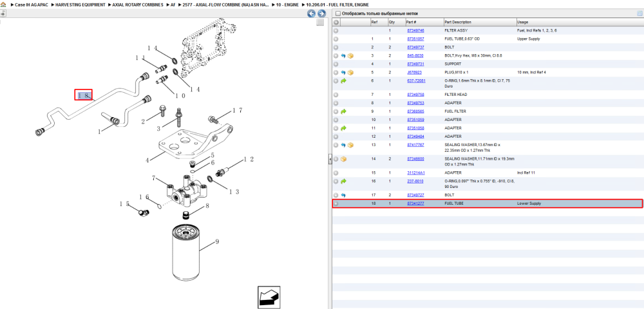Click the toolbar toggle icon above the diagram

click(x=3, y=14)
